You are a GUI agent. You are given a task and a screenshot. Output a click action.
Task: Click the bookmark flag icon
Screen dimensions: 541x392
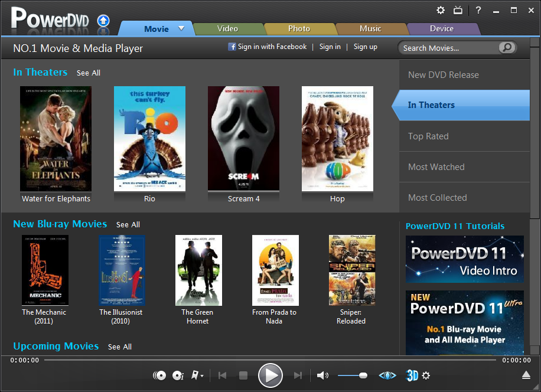click(x=195, y=375)
